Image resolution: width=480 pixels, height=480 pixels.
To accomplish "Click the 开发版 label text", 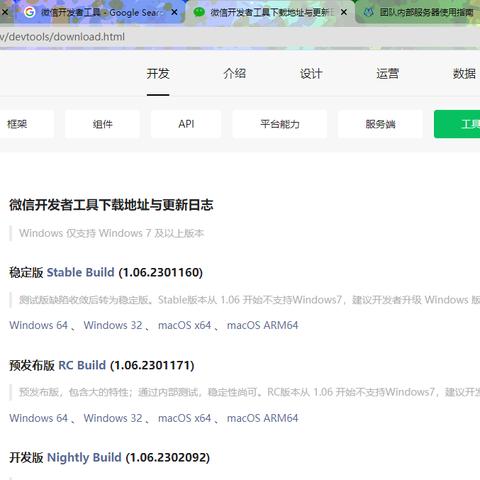I will point(26,457).
